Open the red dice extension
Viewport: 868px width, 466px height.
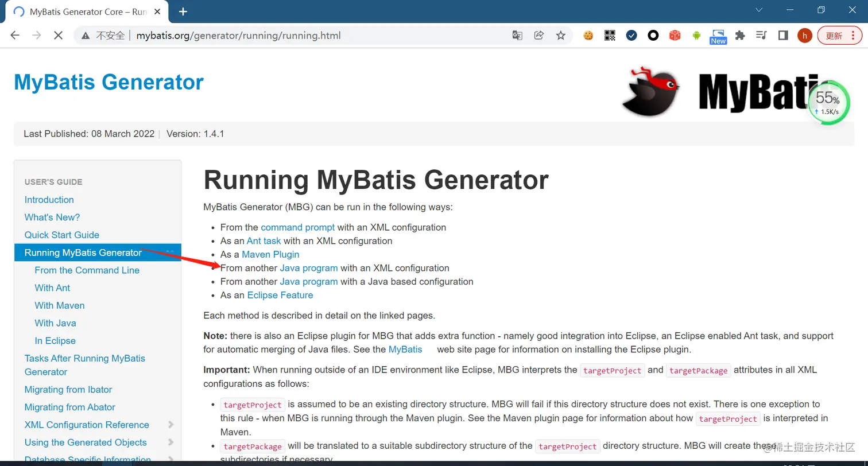[x=675, y=36]
